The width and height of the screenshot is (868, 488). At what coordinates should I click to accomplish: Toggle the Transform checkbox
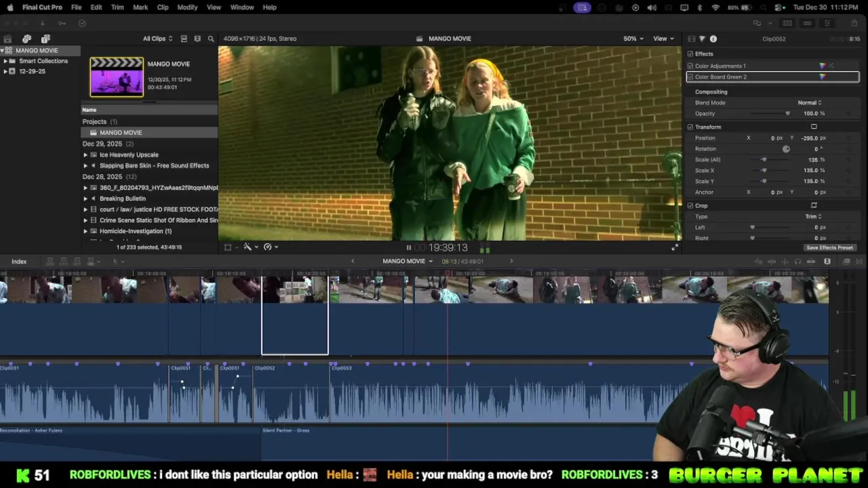tap(690, 127)
